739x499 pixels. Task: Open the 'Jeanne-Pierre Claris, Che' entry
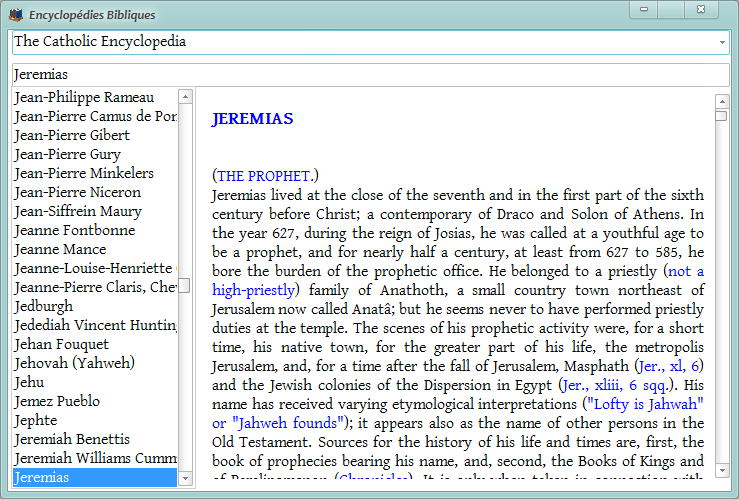click(96, 287)
